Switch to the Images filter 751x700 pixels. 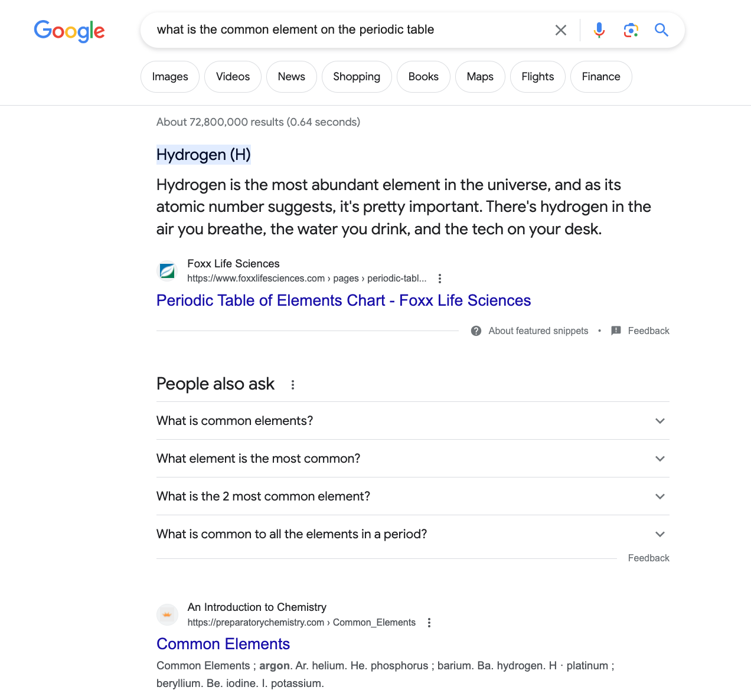pyautogui.click(x=170, y=77)
